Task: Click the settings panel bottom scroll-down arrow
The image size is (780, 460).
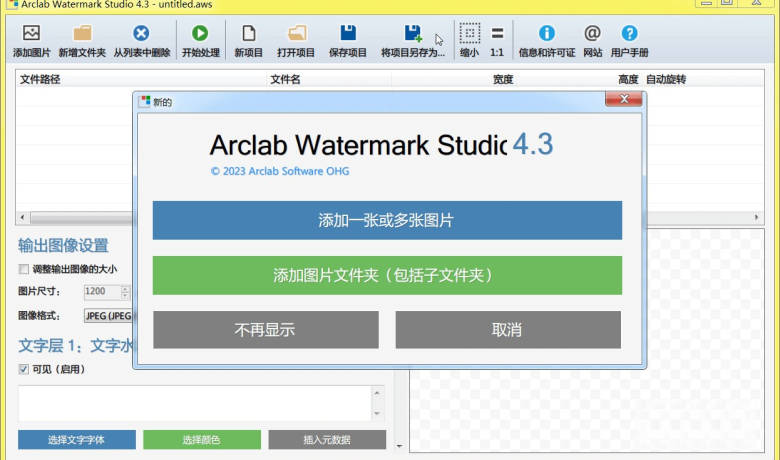Action: pos(399,446)
